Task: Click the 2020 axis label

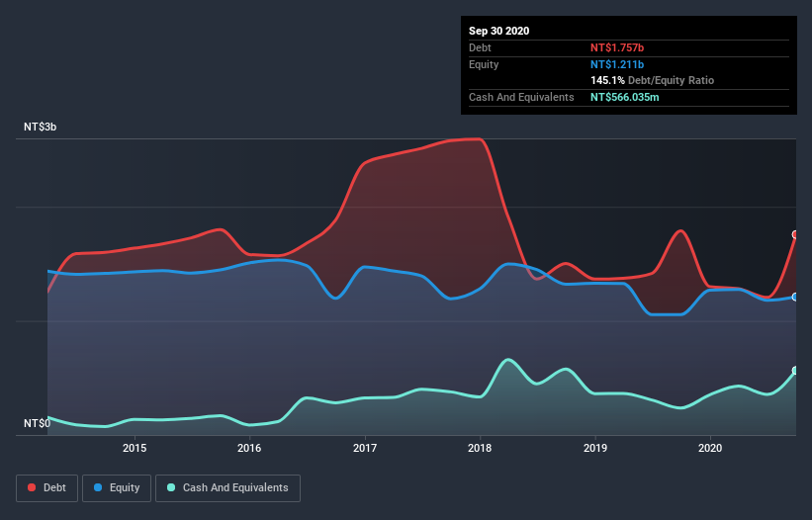Action: (x=710, y=448)
